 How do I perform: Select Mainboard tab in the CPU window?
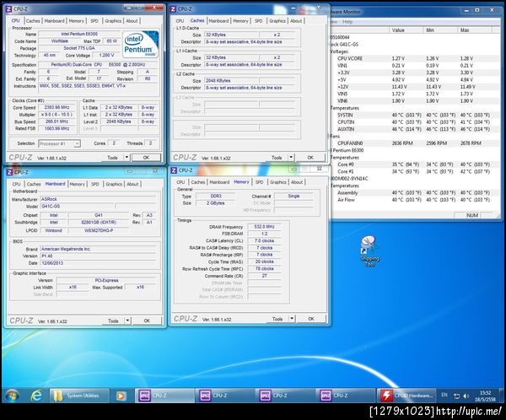pos(54,20)
